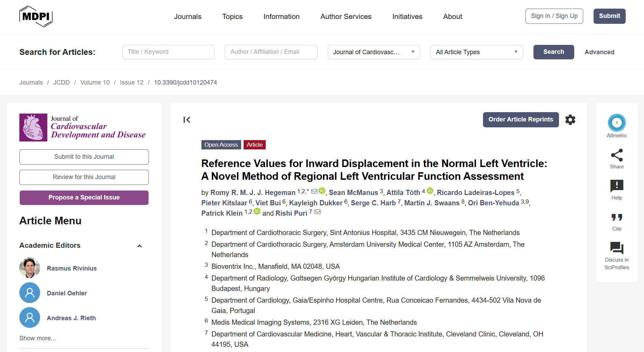Collapse the left sidebar with arrow icon
This screenshot has width=644, height=352.
coord(187,120)
